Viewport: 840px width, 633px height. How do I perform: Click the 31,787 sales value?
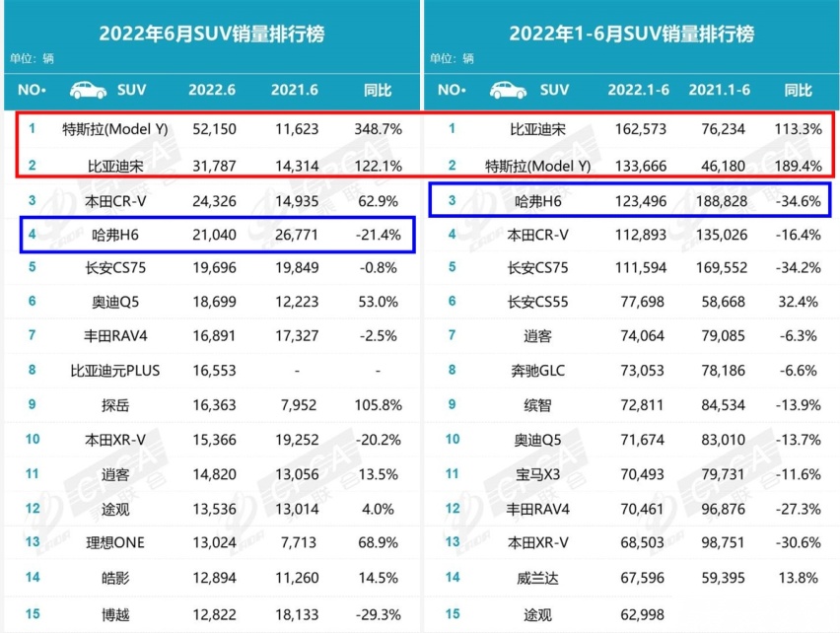click(x=214, y=166)
